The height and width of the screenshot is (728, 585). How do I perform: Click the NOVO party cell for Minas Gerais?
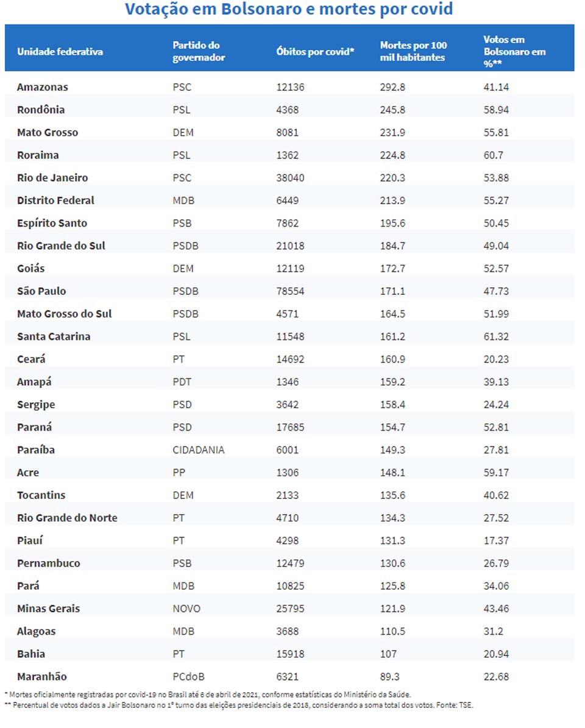click(186, 609)
